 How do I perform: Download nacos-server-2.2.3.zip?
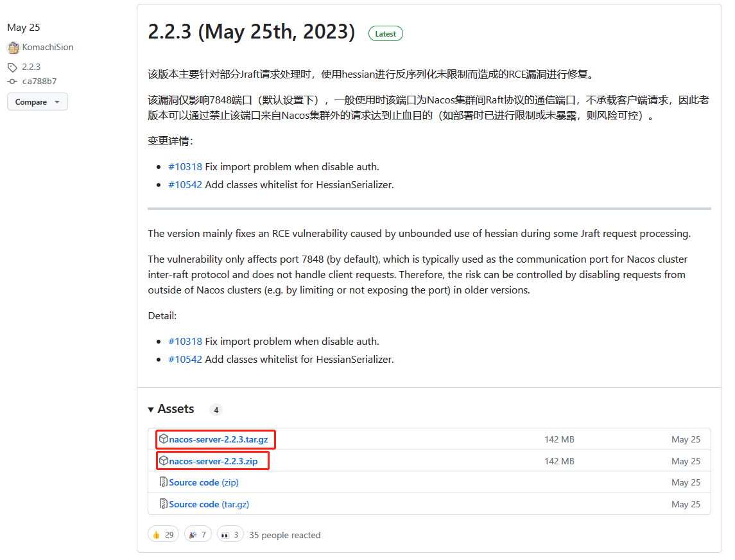213,461
